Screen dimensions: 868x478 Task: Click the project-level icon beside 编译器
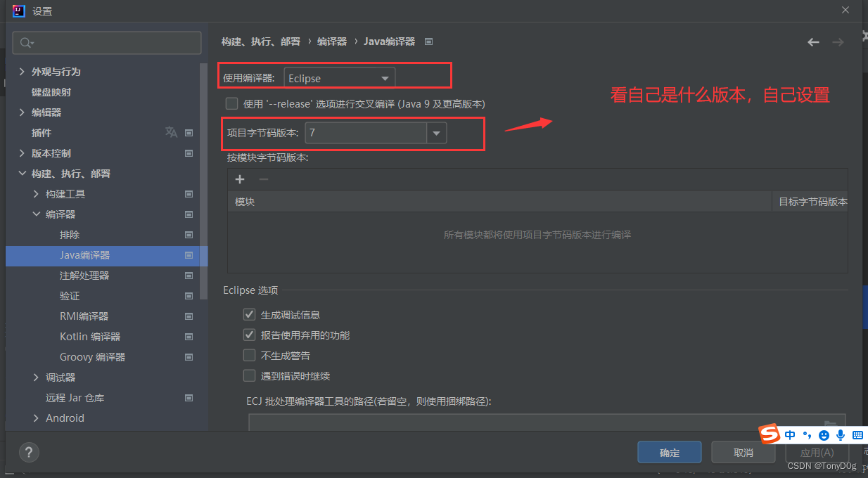(x=189, y=214)
